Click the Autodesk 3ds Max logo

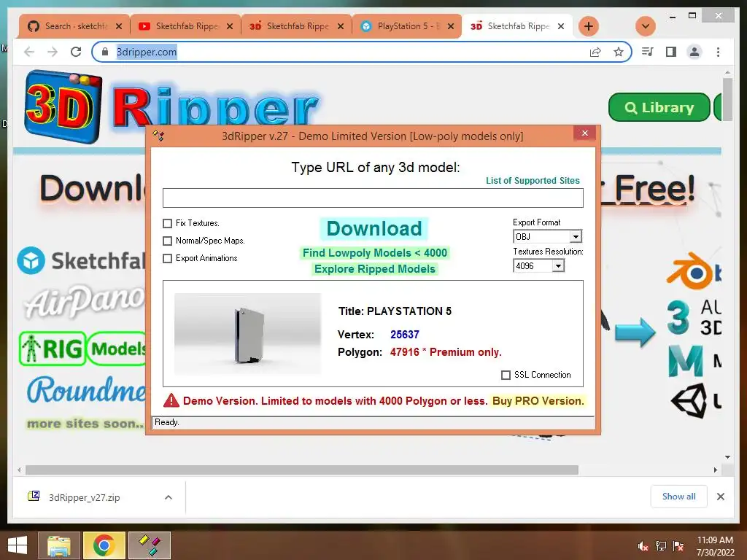coord(678,316)
